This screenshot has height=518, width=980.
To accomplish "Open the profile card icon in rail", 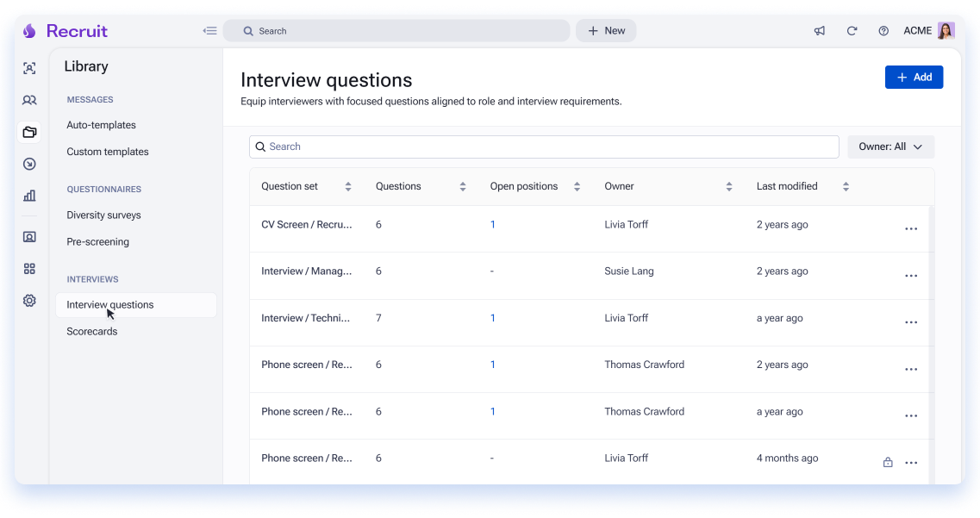I will 29,237.
